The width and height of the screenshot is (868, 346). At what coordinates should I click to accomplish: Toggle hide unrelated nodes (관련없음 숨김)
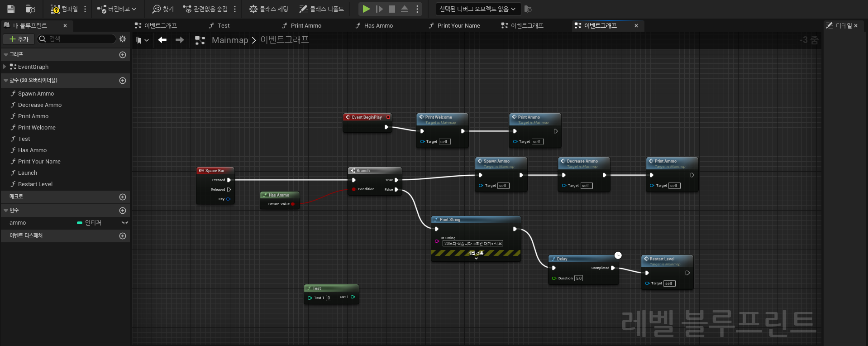[205, 9]
